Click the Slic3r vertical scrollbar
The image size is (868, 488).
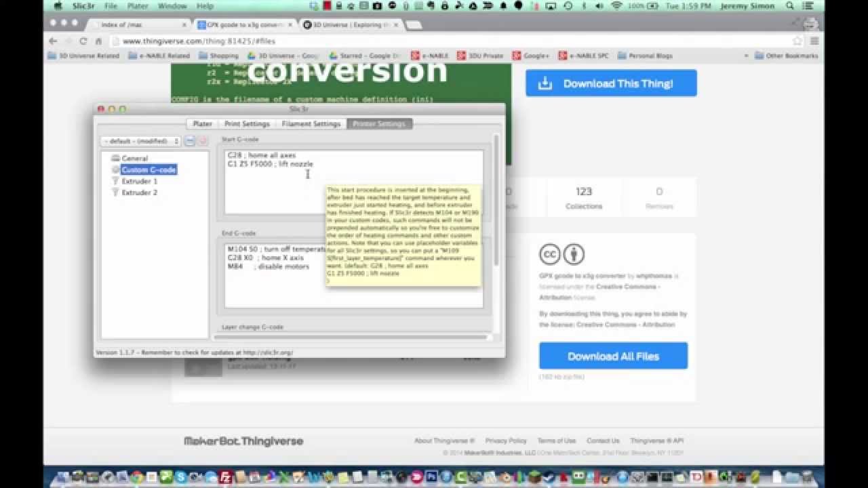[496, 201]
